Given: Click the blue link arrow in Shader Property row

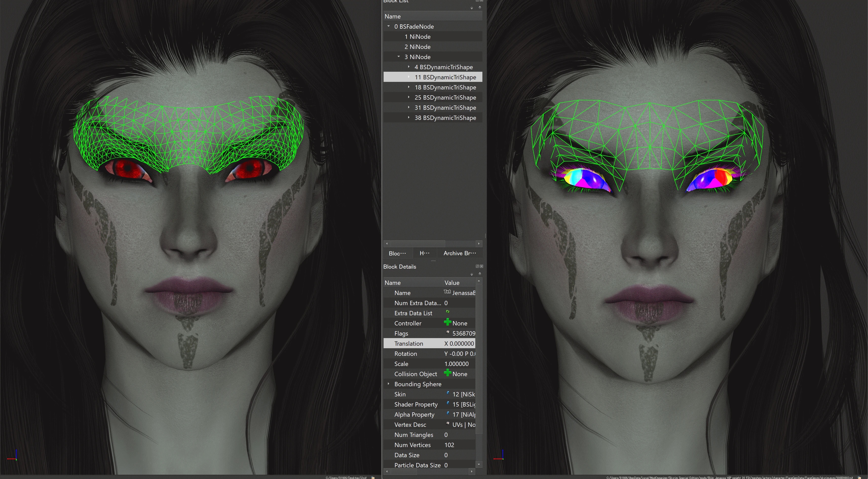Looking at the screenshot, I should pyautogui.click(x=448, y=403).
